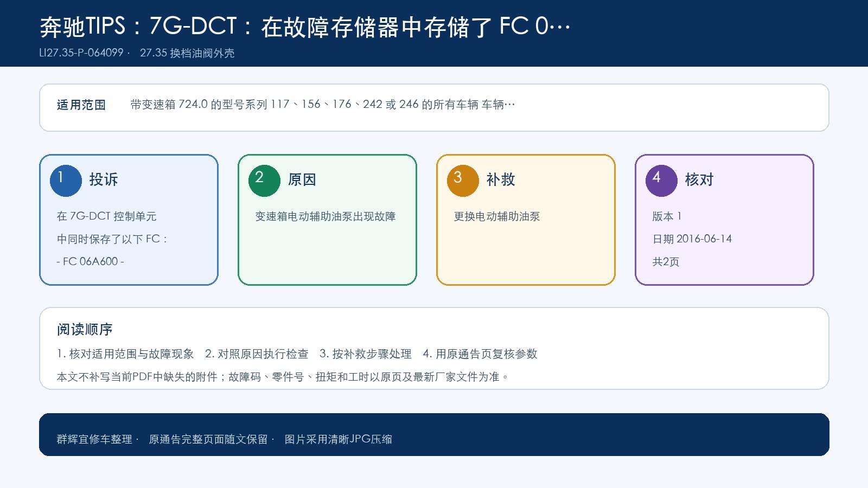868x488 pixels.
Task: Click document number LI27.35-P-064099
Action: click(x=81, y=53)
